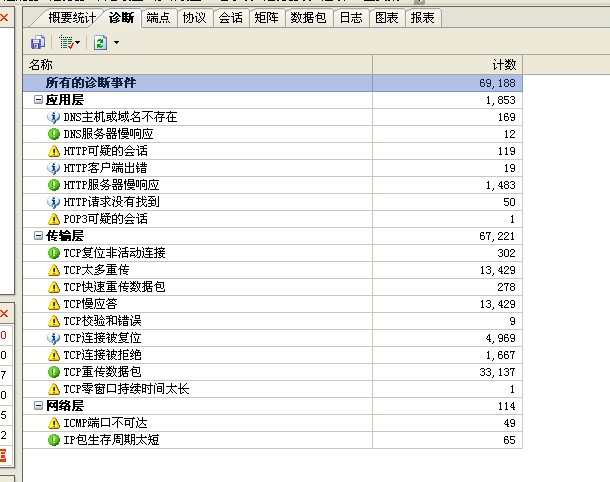Go to the 矩阵 tab
This screenshot has height=482, width=610.
coord(266,18)
